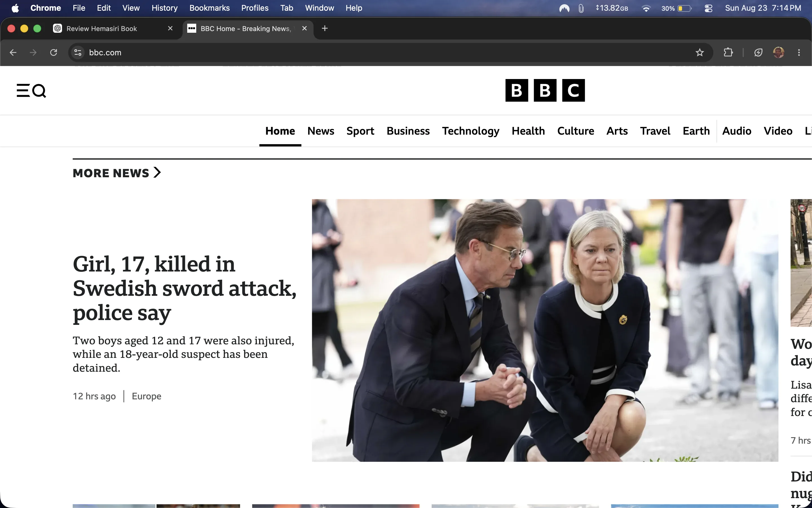812x508 pixels.
Task: Open the Help menu
Action: point(354,8)
